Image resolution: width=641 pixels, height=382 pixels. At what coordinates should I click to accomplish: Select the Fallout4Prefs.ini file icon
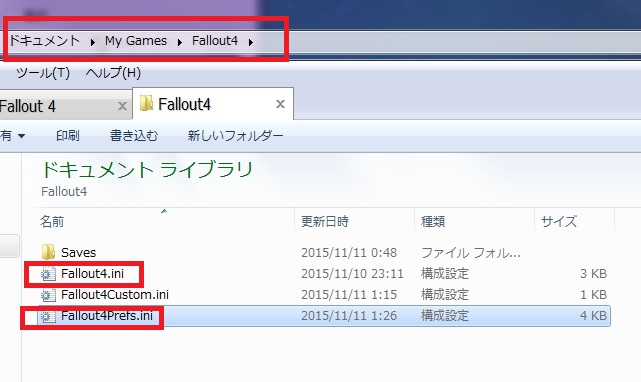coord(48,316)
